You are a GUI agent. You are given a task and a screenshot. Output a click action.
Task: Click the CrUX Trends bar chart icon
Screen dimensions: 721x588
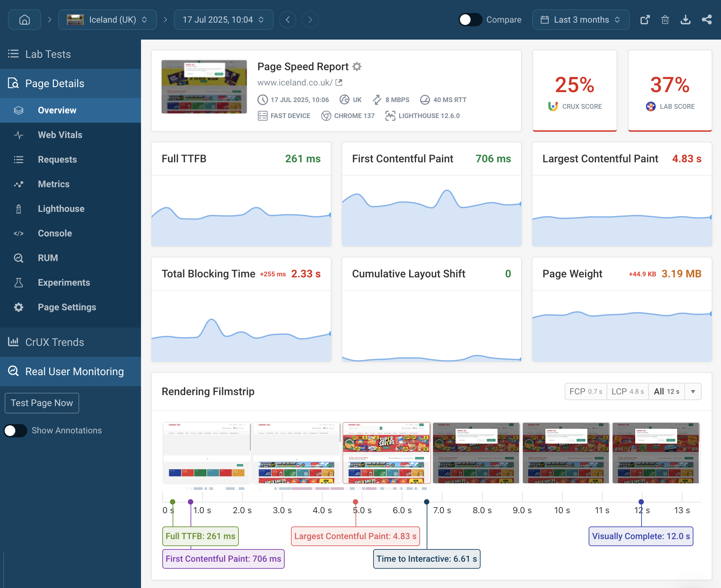coord(13,342)
